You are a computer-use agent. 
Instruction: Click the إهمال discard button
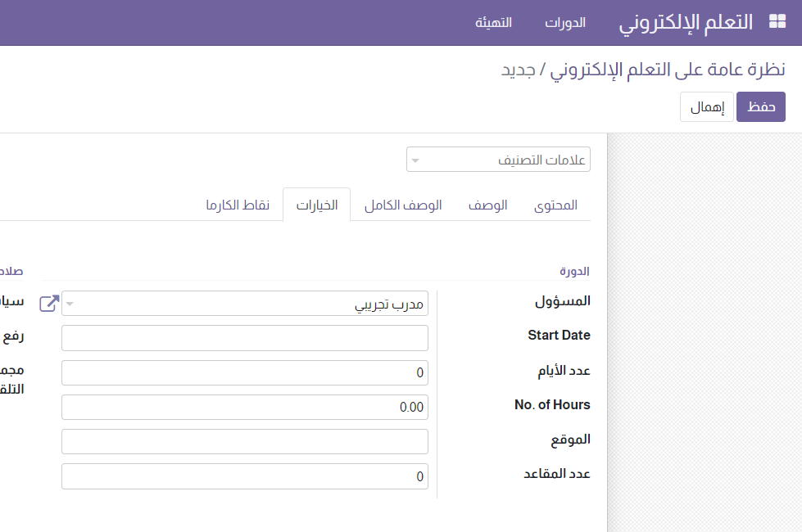[x=706, y=107]
